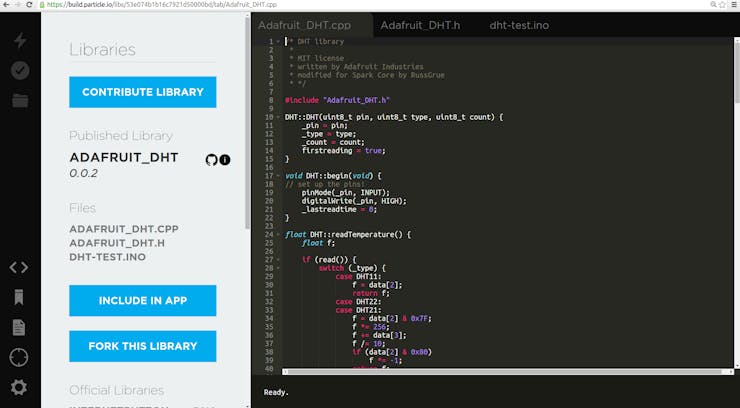This screenshot has height=408, width=740.
Task: Click the #include "Adafruit_DHT.h" line
Action: point(337,100)
